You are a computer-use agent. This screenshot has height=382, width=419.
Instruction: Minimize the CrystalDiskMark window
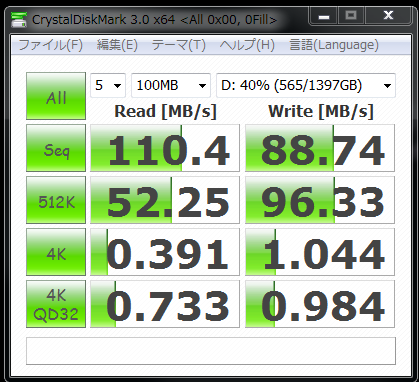324,16
